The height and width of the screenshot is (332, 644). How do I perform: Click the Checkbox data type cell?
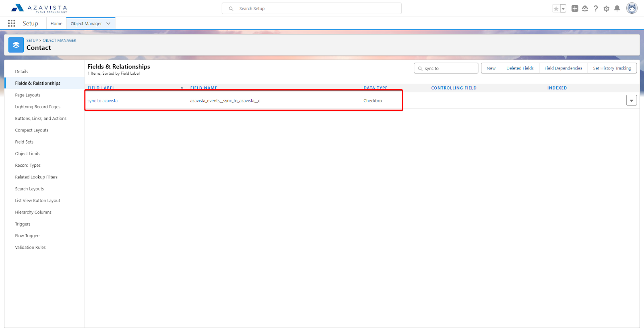coord(373,101)
